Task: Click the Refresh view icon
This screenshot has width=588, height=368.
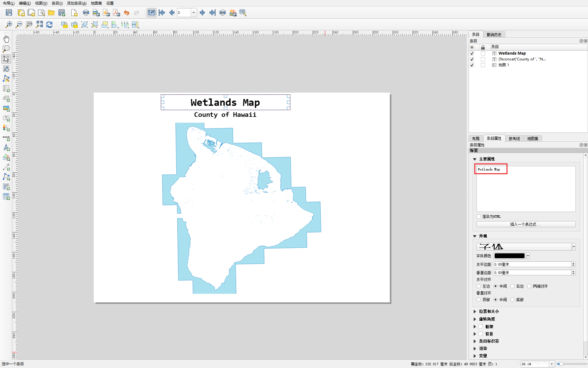Action: click(49, 25)
